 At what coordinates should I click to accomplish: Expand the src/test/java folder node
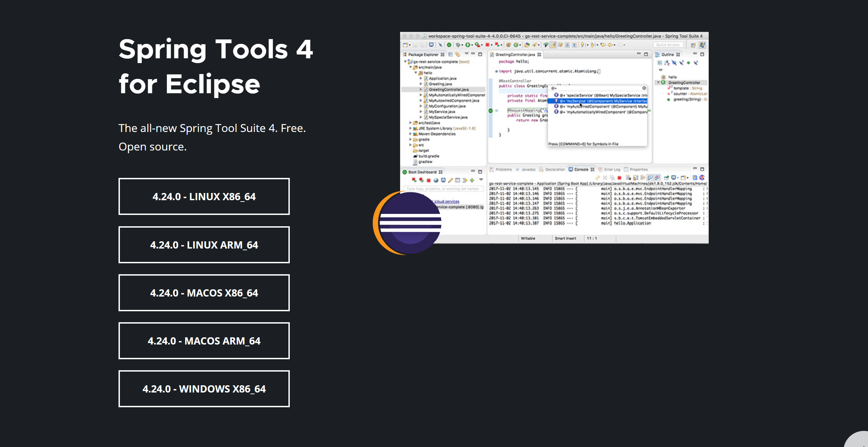(x=410, y=123)
